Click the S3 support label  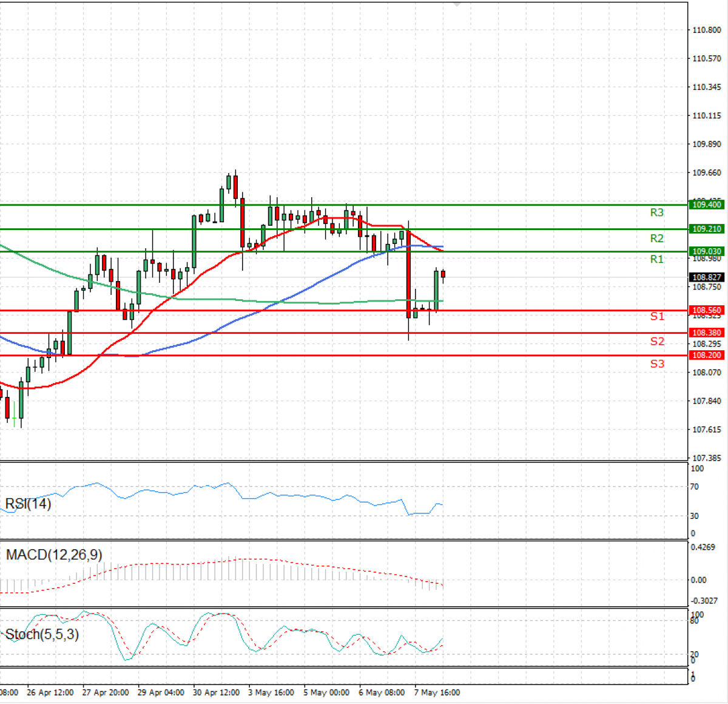(x=657, y=364)
